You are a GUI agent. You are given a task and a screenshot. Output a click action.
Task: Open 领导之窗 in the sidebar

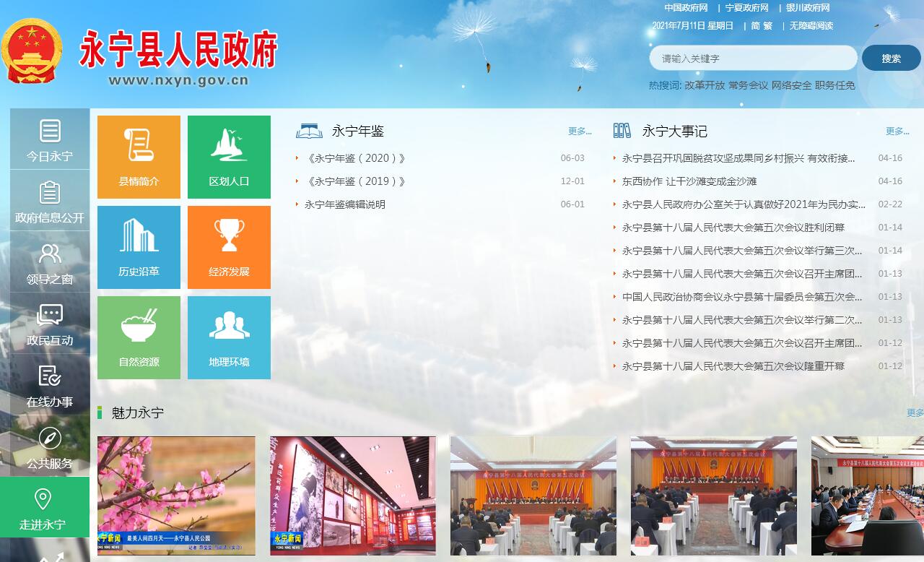click(50, 263)
